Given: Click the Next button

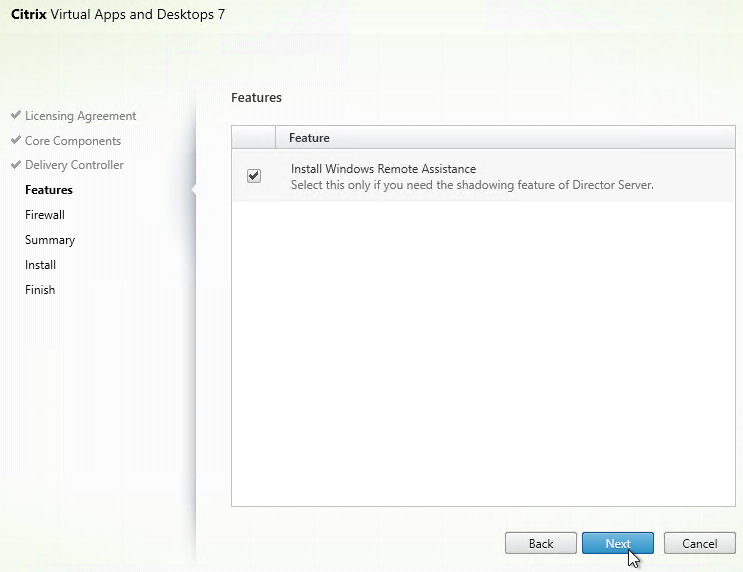Looking at the screenshot, I should [x=618, y=543].
